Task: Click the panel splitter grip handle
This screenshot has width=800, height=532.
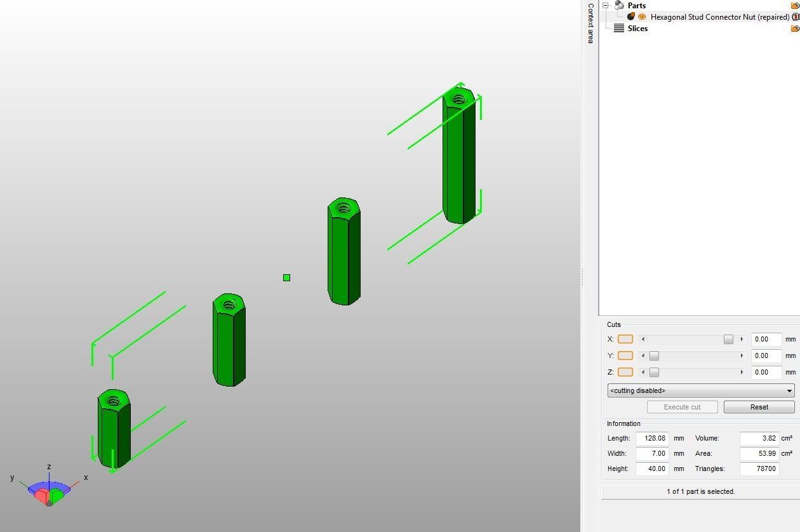Action: coord(582,277)
